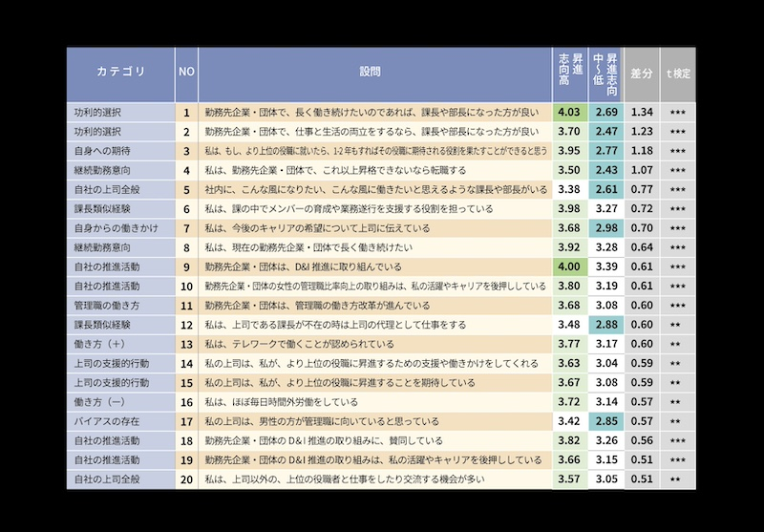
Task: Select the green 4.00 score cell
Action: tap(568, 266)
